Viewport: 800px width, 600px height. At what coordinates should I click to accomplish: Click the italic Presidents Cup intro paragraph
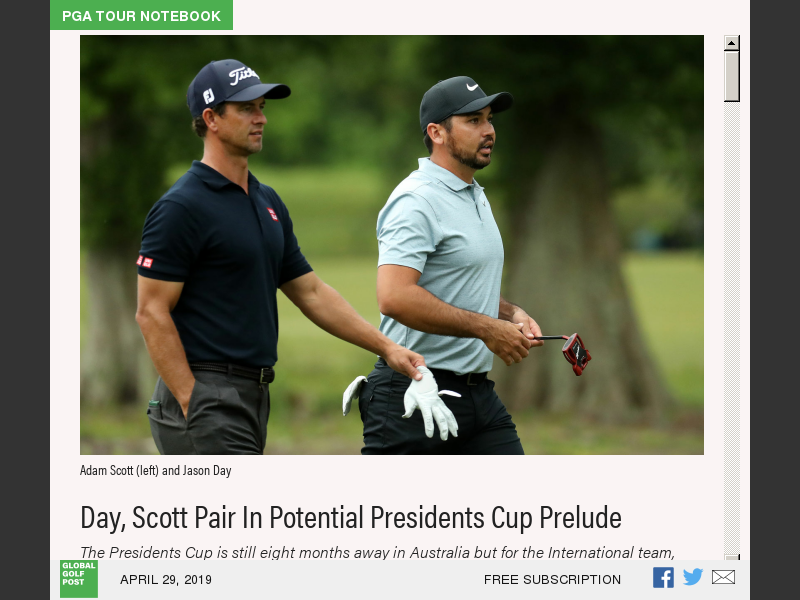378,553
